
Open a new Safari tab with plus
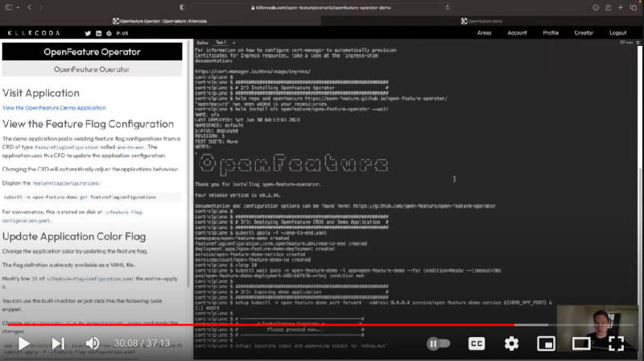[621, 7]
